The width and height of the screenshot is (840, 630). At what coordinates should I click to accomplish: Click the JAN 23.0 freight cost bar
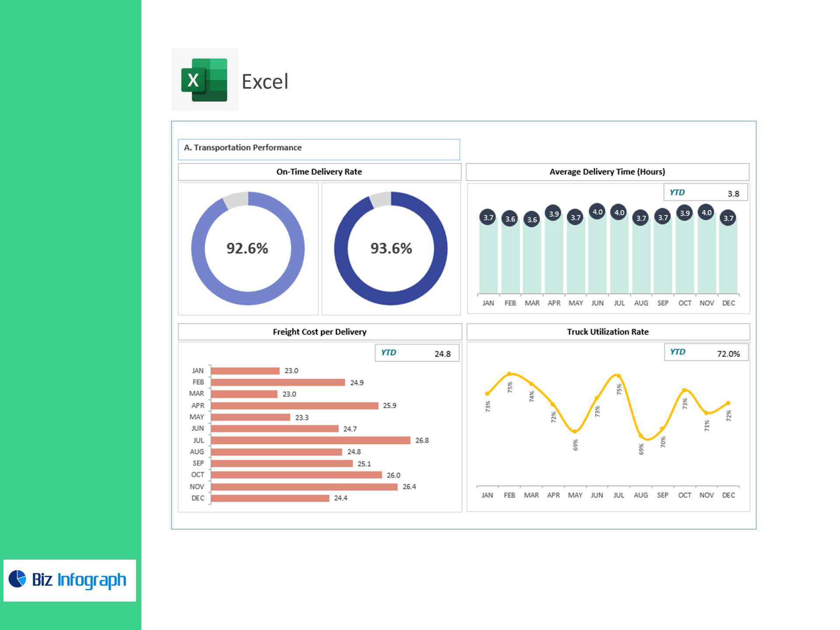(245, 371)
